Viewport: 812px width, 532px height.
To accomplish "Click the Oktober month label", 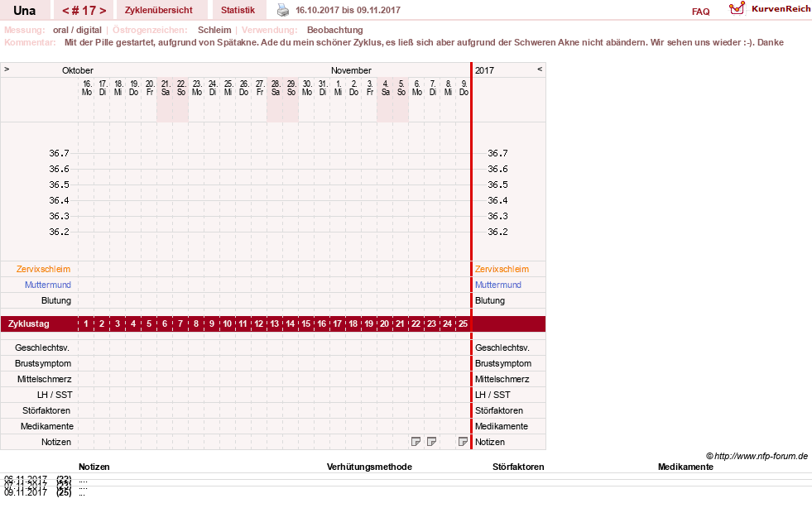I will coord(78,70).
